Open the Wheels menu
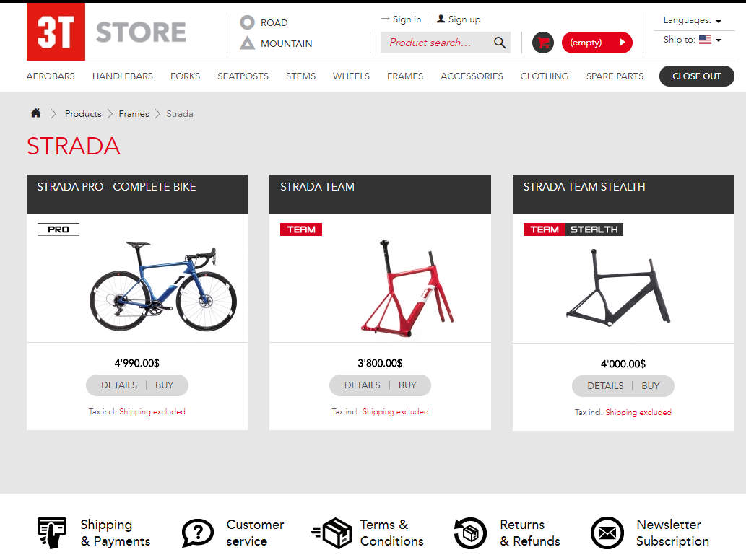Image resolution: width=746 pixels, height=560 pixels. point(351,76)
